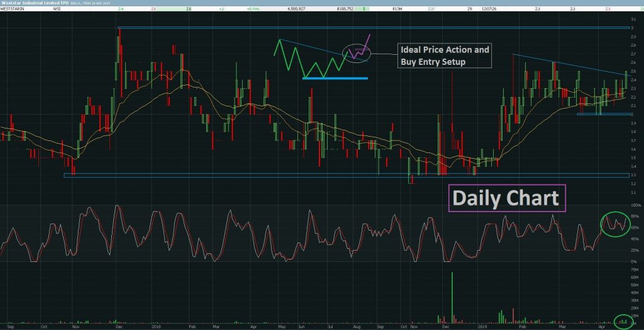
Task: Select the WSI ticker code cell
Action: click(x=56, y=8)
